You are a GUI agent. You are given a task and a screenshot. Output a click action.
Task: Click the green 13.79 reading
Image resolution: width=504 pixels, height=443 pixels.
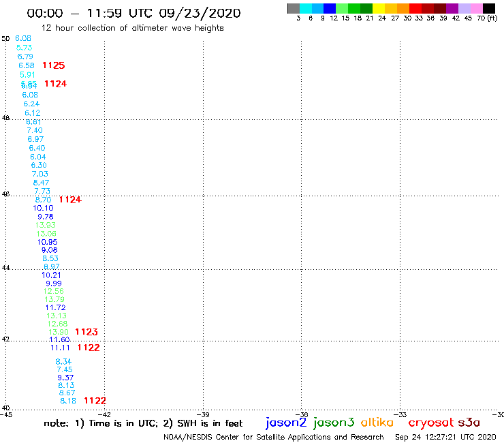coord(54,299)
